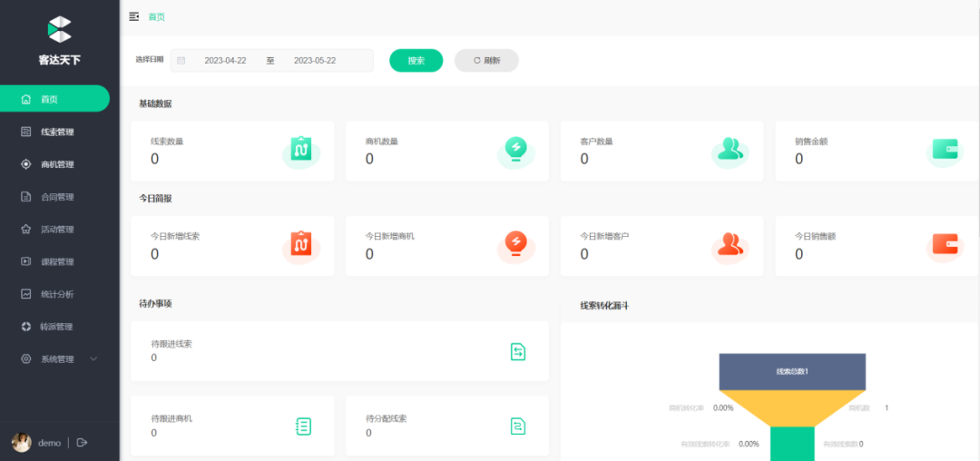Click the 客户数量 card label
Screen dimensions: 980x461
(597, 142)
